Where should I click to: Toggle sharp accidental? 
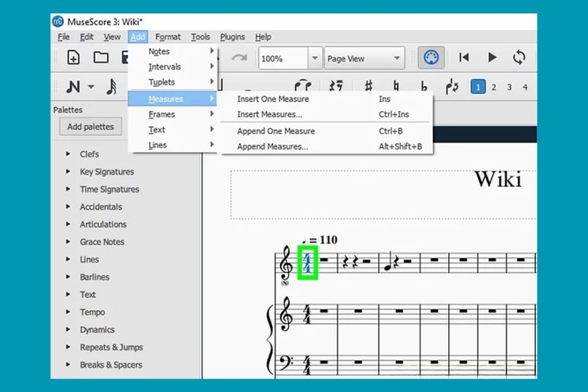[369, 86]
